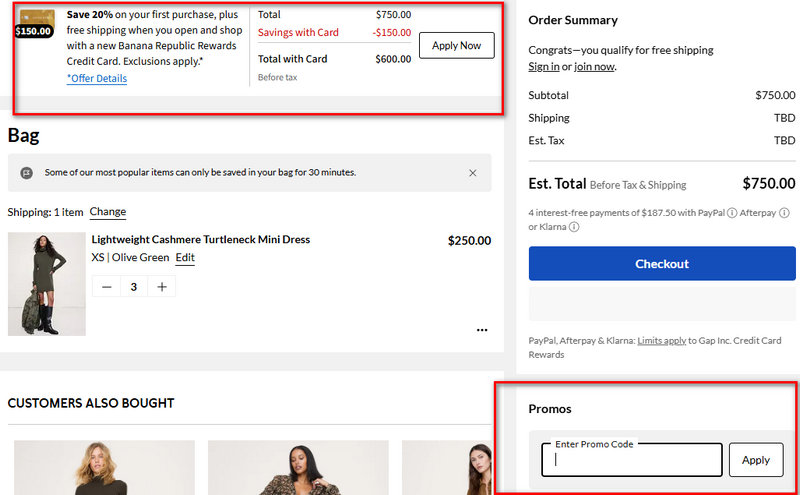
Task: Click Change next to Shipping
Action: pyautogui.click(x=108, y=212)
